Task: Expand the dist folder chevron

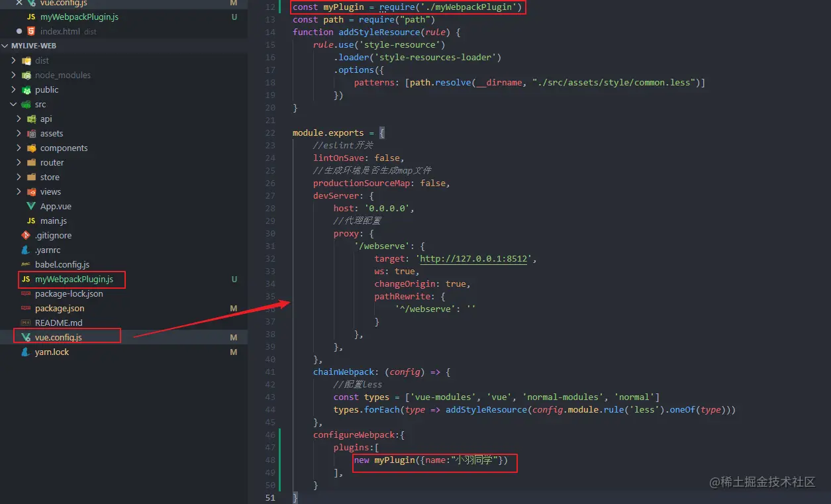Action: [x=13, y=60]
